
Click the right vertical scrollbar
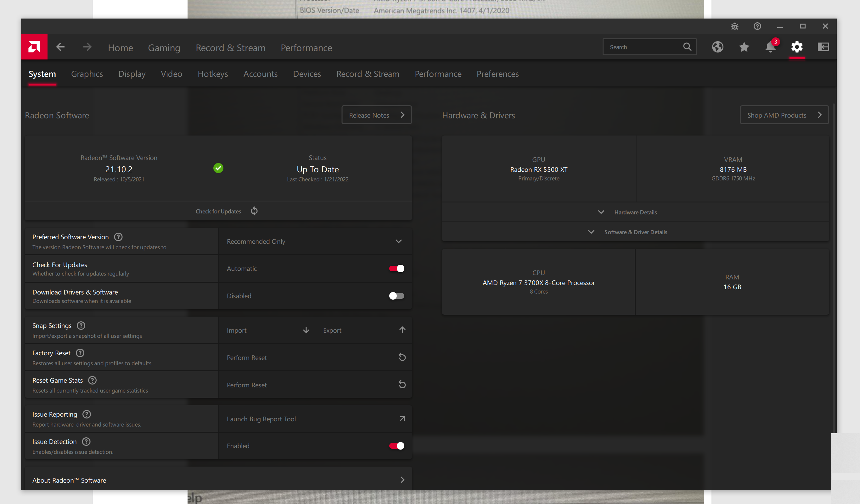pos(834,268)
